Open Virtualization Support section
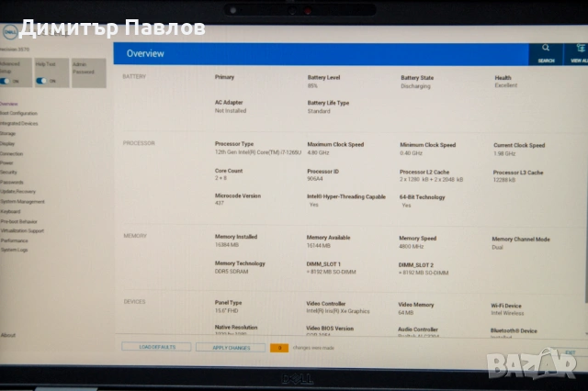 (23, 230)
